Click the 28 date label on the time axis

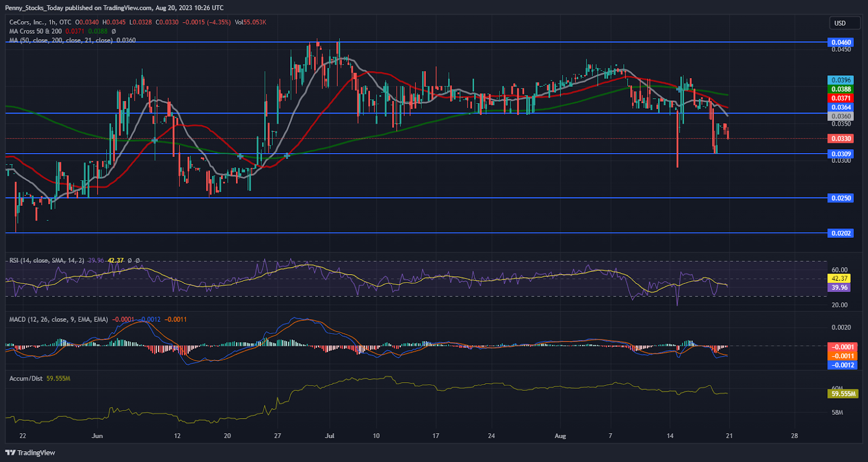point(794,436)
